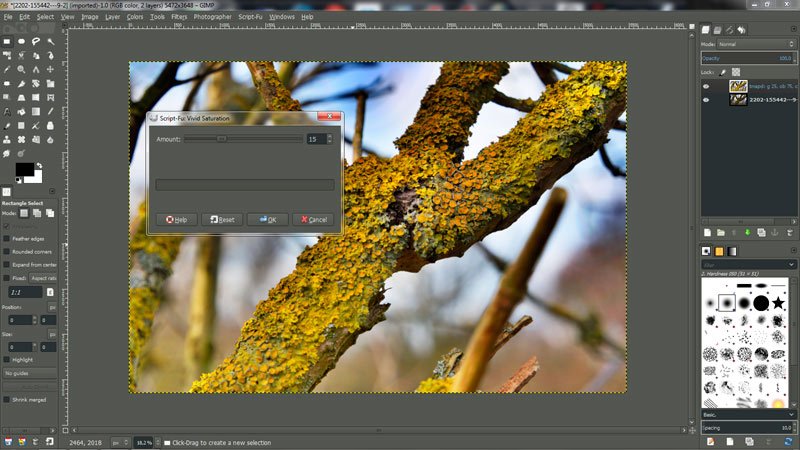
Task: Create a new layer in Layers panel
Action: (x=707, y=233)
